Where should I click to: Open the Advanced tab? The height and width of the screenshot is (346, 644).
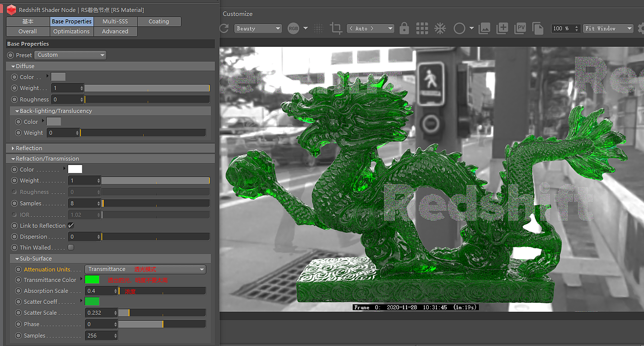tap(115, 31)
